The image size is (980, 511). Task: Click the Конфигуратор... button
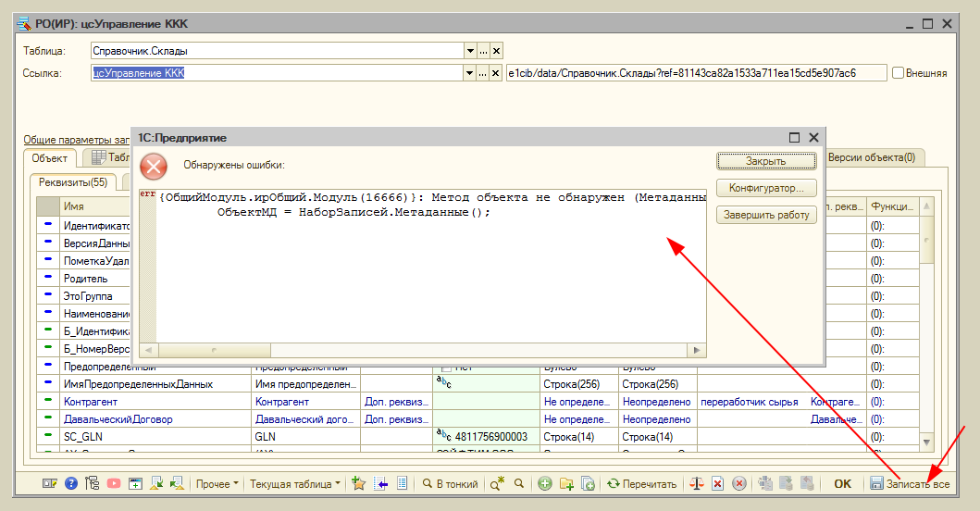765,188
